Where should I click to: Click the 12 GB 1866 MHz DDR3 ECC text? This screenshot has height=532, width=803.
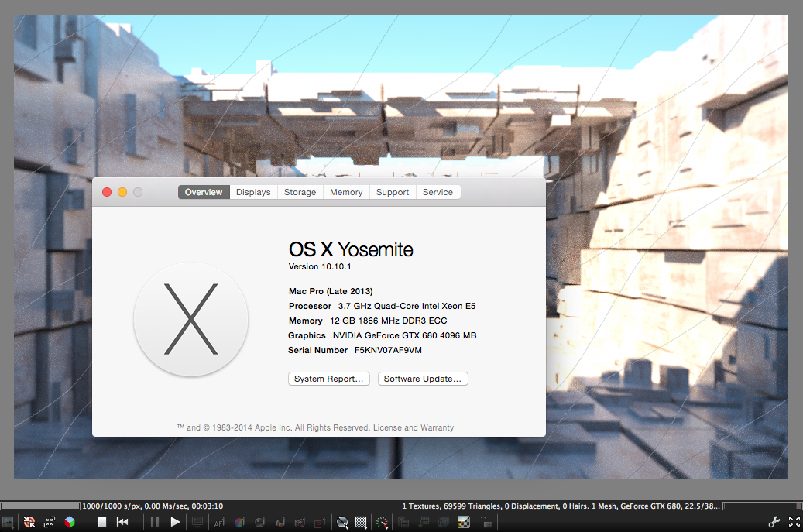tap(388, 321)
